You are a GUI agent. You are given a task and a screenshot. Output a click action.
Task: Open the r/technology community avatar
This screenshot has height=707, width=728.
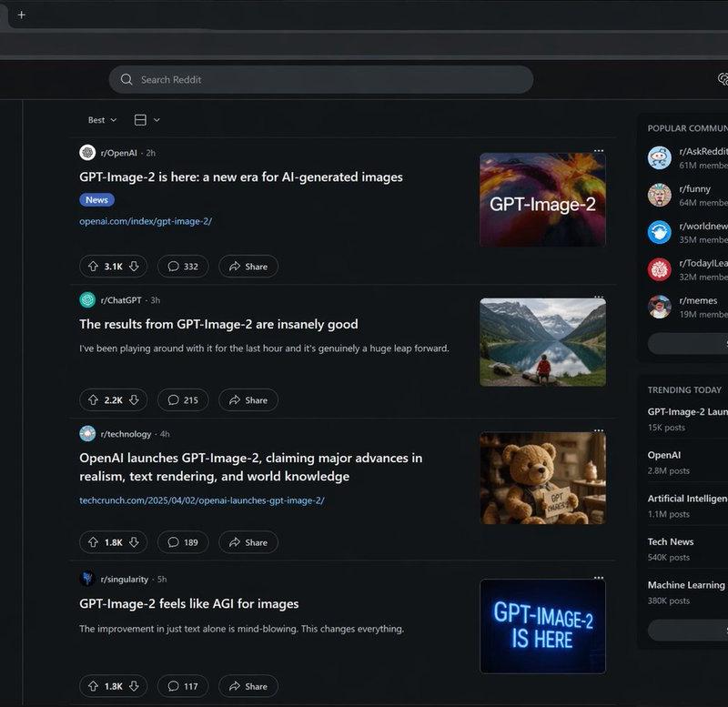(x=87, y=434)
